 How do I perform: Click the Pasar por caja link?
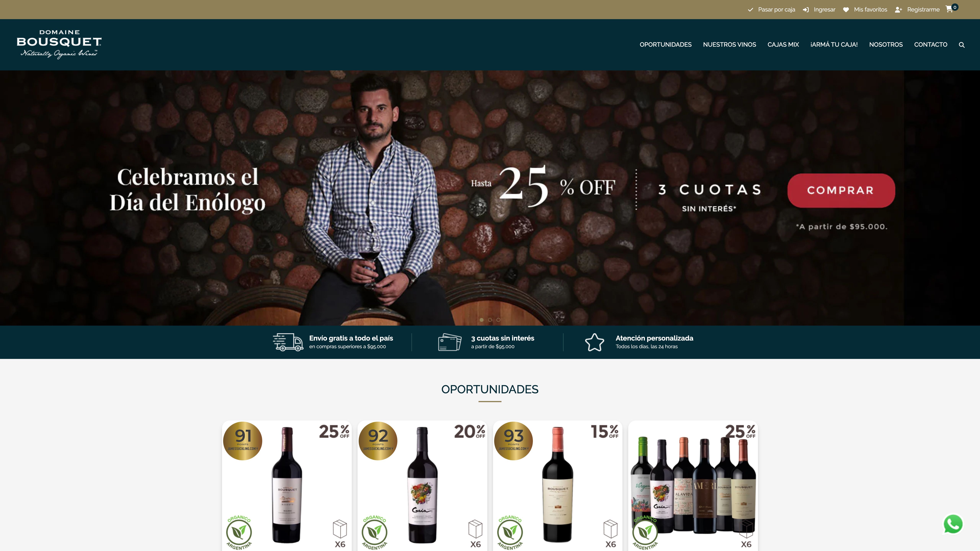point(776,10)
